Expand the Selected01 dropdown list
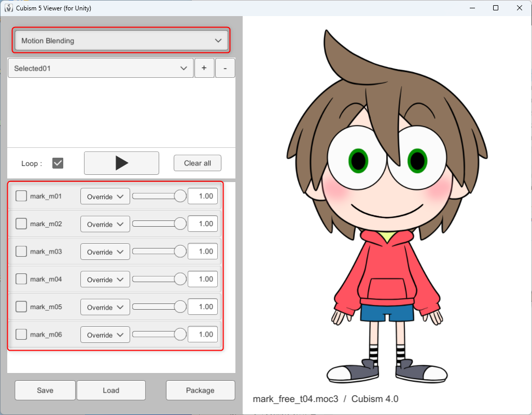This screenshot has width=532, height=415. (101, 68)
